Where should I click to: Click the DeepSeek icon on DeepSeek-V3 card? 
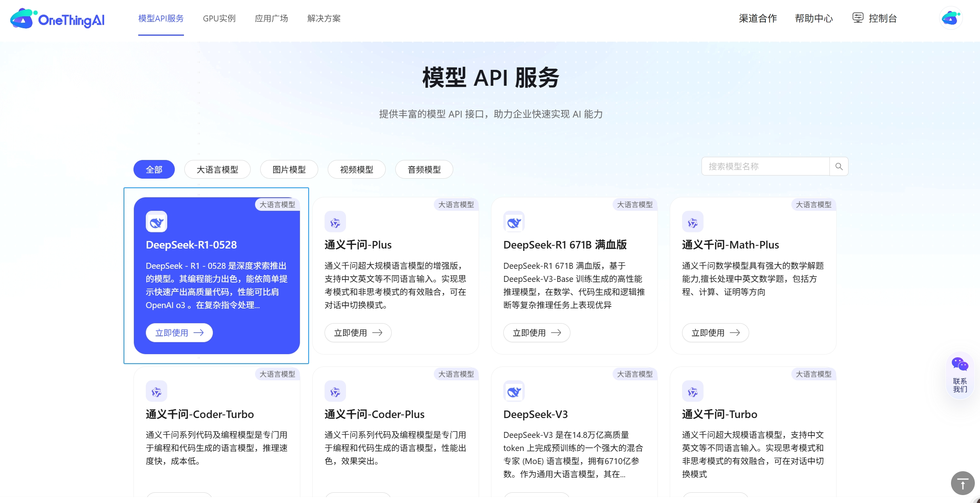(x=514, y=391)
